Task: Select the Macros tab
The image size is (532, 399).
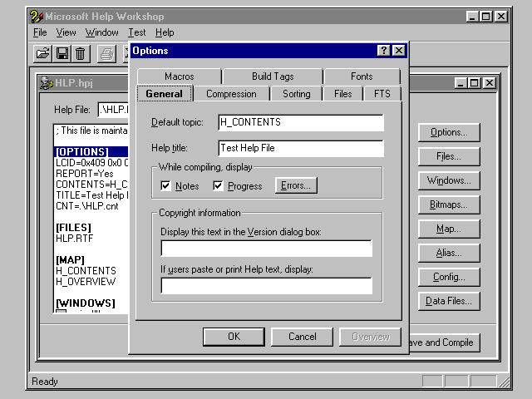Action: 179,76
